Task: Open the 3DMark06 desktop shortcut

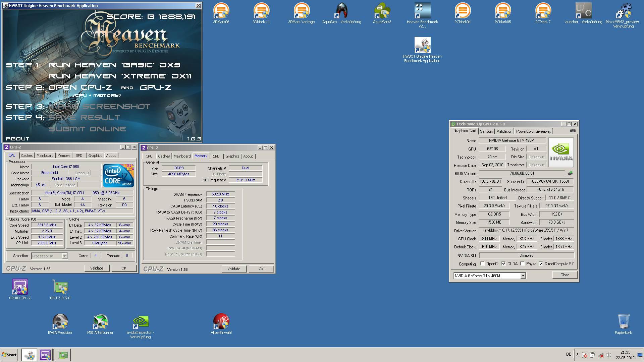Action: point(221,13)
